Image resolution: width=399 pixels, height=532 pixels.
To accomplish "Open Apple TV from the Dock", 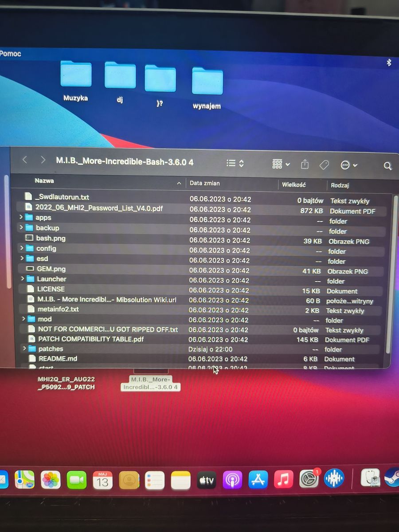I will click(207, 480).
